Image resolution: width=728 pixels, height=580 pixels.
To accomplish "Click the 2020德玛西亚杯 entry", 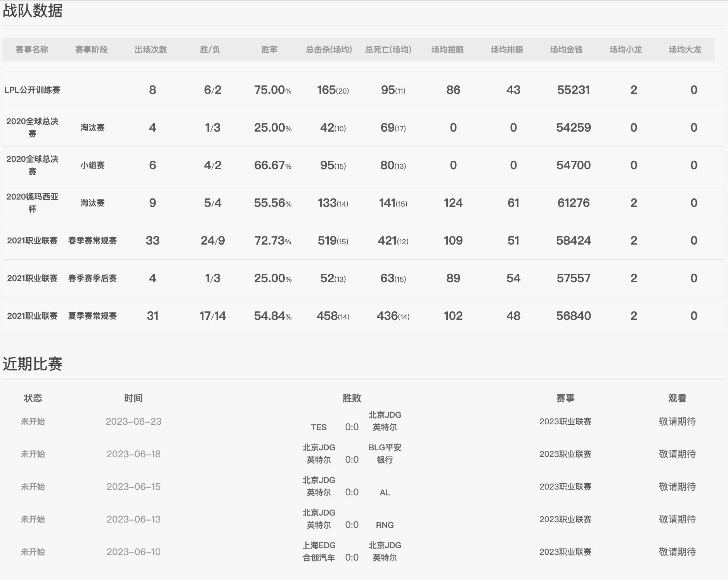I will (x=33, y=202).
